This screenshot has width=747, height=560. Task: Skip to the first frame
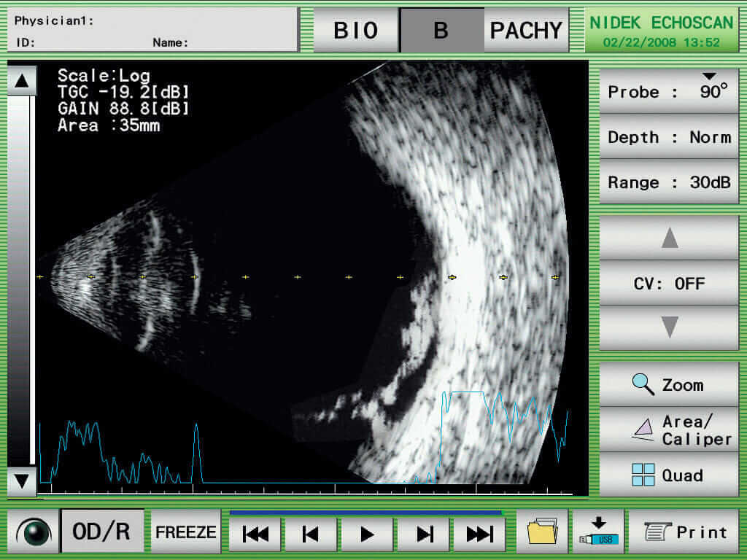pos(255,534)
